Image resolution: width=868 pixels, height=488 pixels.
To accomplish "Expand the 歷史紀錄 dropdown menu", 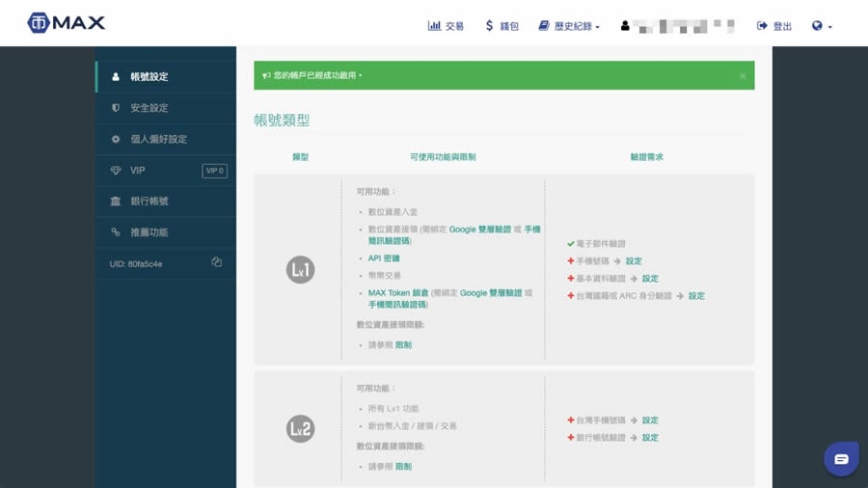I will [x=569, y=26].
